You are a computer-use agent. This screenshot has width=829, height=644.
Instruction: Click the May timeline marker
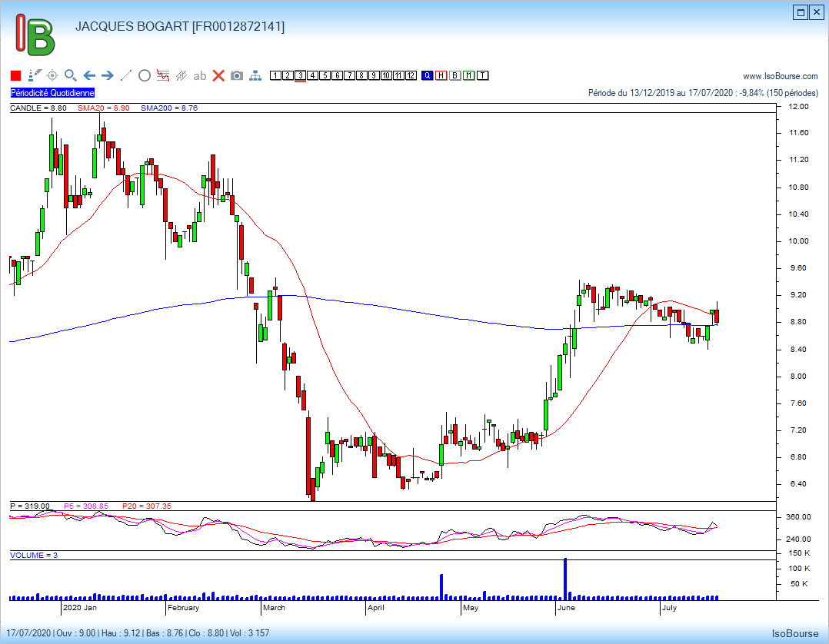[x=471, y=608]
